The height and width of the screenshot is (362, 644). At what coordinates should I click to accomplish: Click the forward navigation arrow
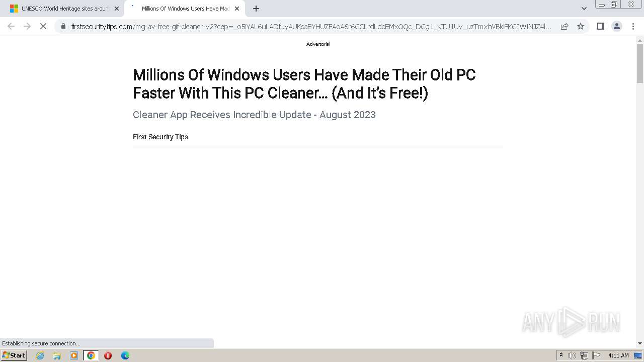tap(27, 26)
